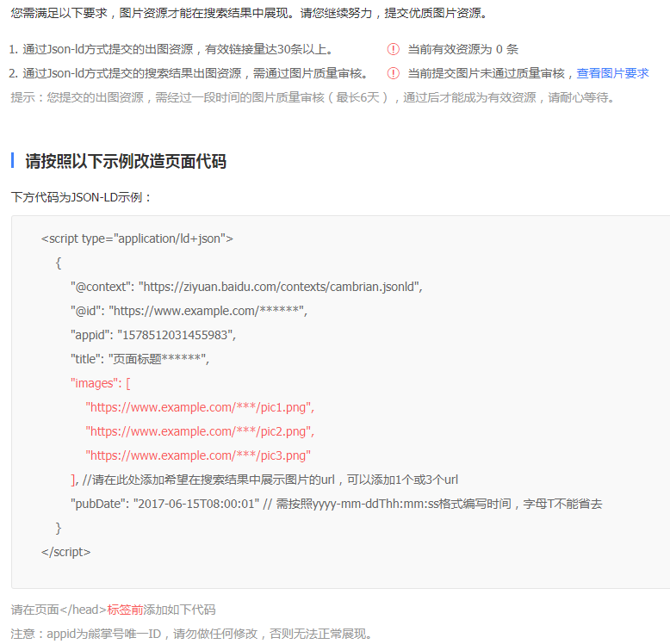This screenshot has width=670, height=644.
Task: Click the "pubDate": "2017-06-15T08:00:01" line
Action: pyautogui.click(x=165, y=504)
